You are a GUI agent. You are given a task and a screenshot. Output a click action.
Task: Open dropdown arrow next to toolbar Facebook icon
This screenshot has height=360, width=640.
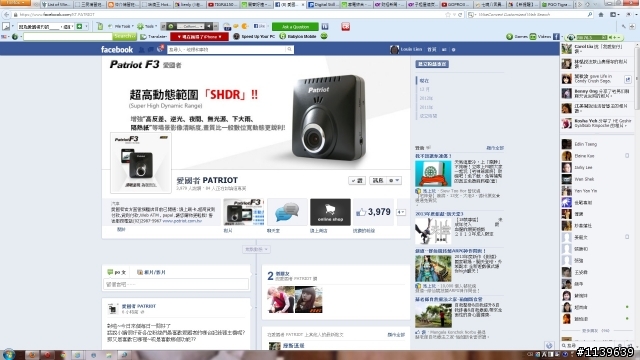pos(562,36)
